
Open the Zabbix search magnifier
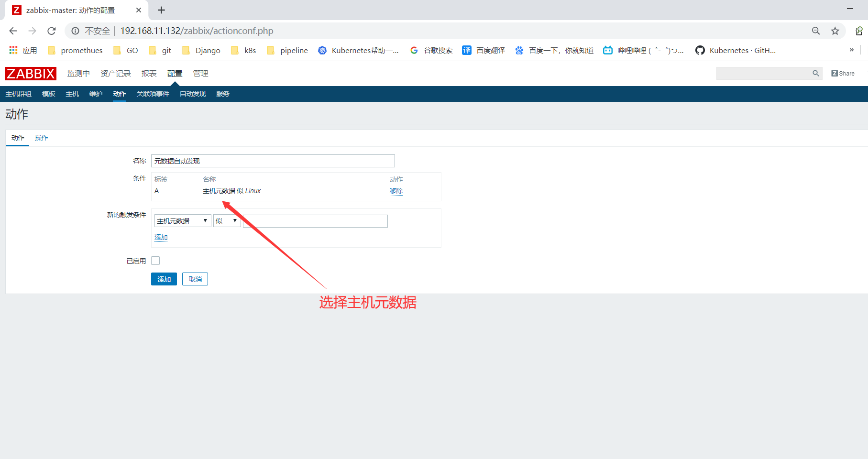[x=815, y=73]
